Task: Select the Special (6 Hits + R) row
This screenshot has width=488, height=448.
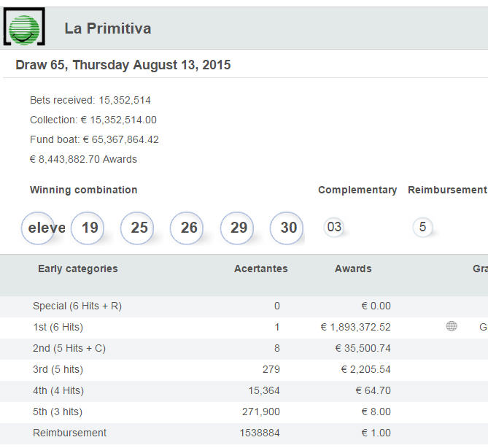Action: click(x=244, y=306)
